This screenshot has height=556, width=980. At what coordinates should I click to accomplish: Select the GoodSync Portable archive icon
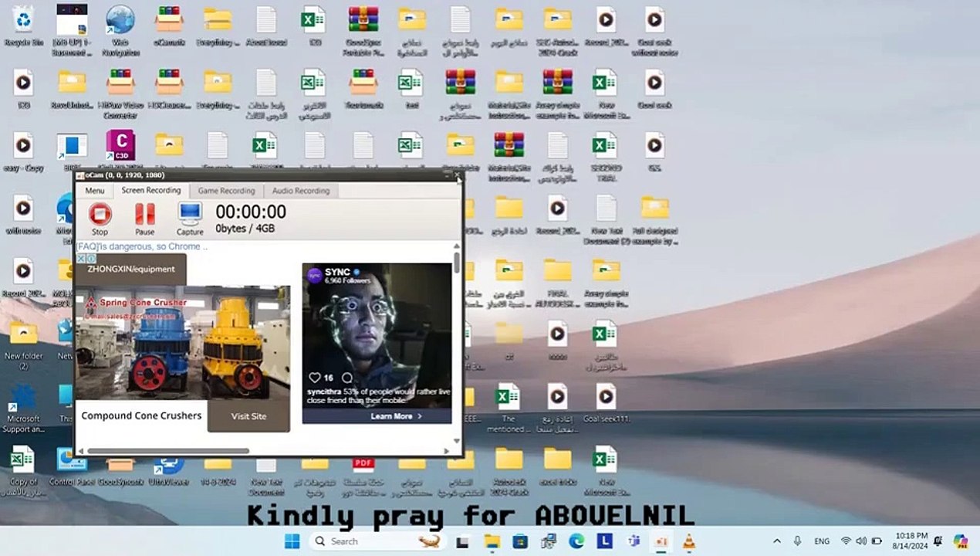coord(363,31)
